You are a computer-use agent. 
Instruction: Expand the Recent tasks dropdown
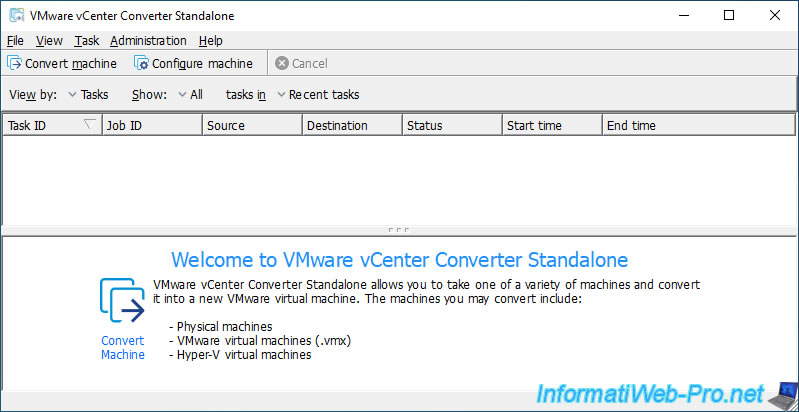tap(281, 95)
